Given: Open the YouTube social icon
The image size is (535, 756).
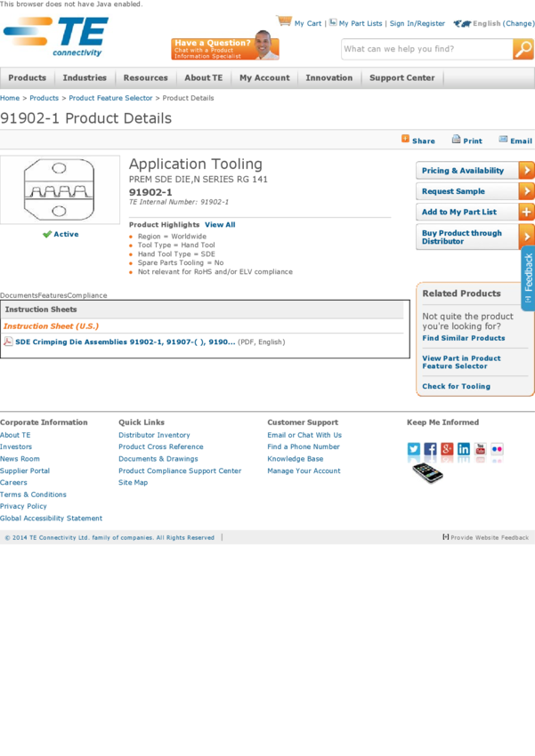Looking at the screenshot, I should [x=480, y=449].
